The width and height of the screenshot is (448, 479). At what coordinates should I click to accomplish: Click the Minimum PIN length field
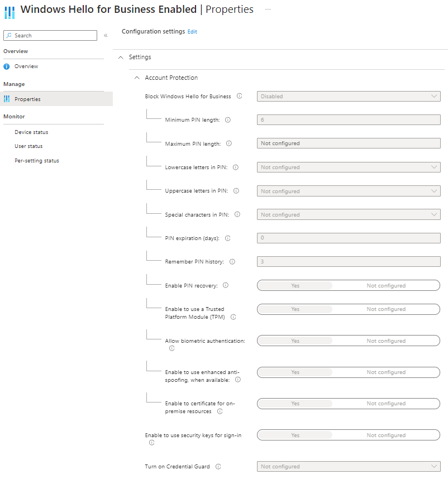(349, 119)
